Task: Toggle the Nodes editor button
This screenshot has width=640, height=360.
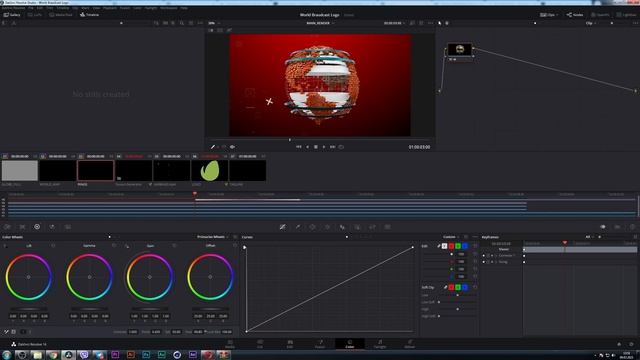Action: pyautogui.click(x=575, y=15)
